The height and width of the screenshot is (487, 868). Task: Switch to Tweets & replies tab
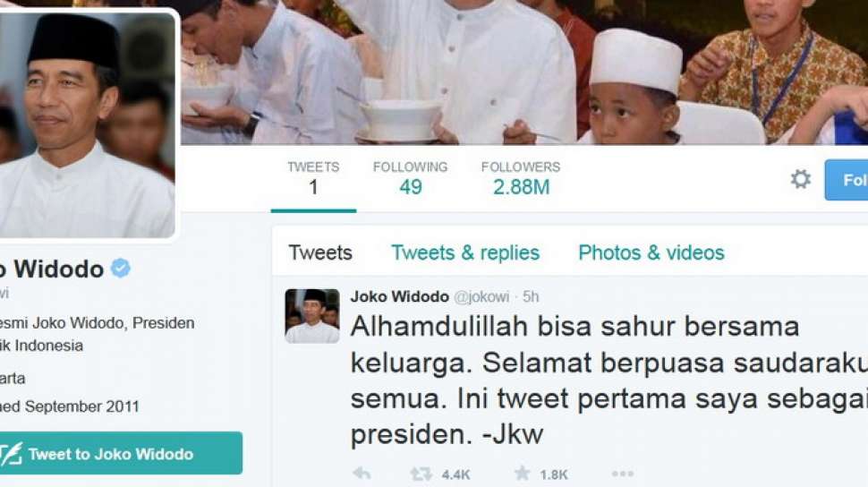465,252
